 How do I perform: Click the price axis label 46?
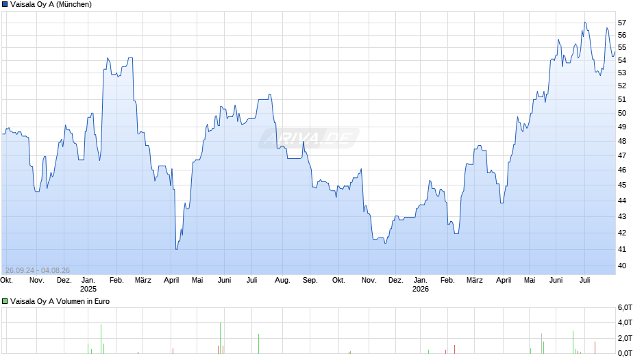[x=622, y=170]
